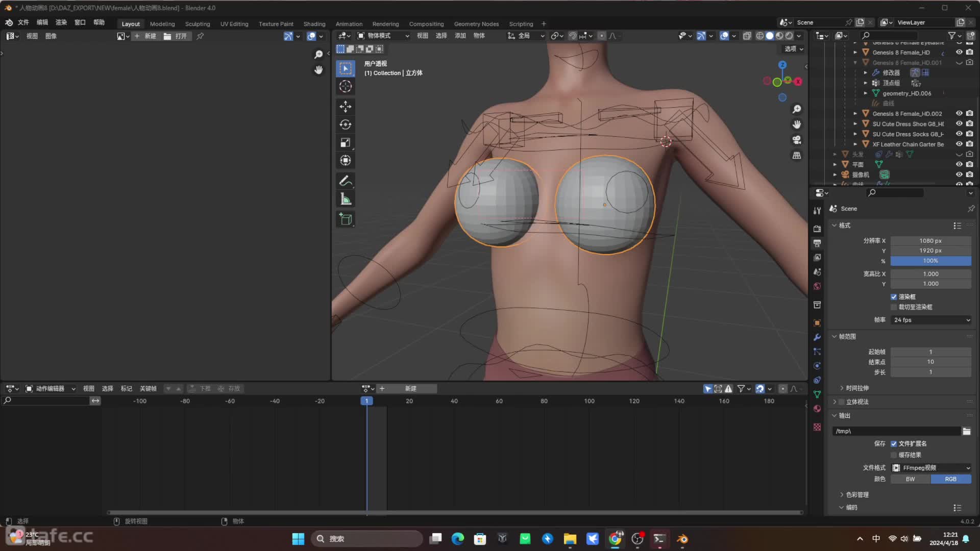
Task: Click the viewport pan hand icon
Action: pyautogui.click(x=796, y=124)
